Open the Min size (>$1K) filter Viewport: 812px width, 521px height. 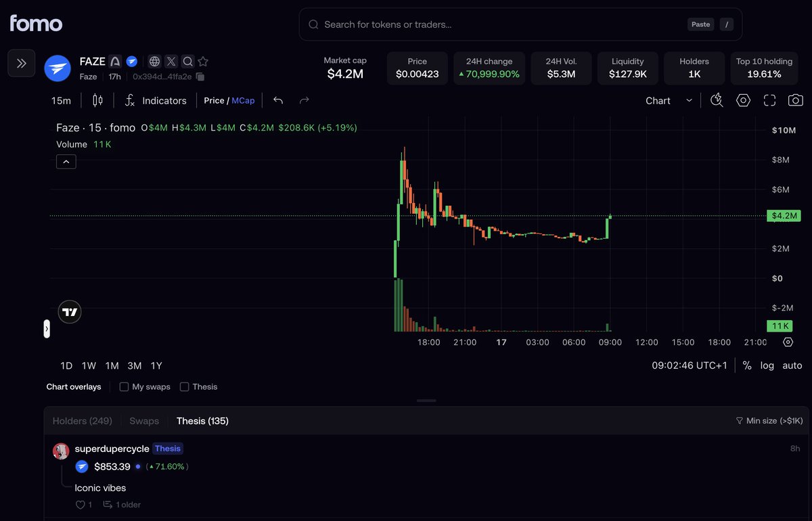769,421
